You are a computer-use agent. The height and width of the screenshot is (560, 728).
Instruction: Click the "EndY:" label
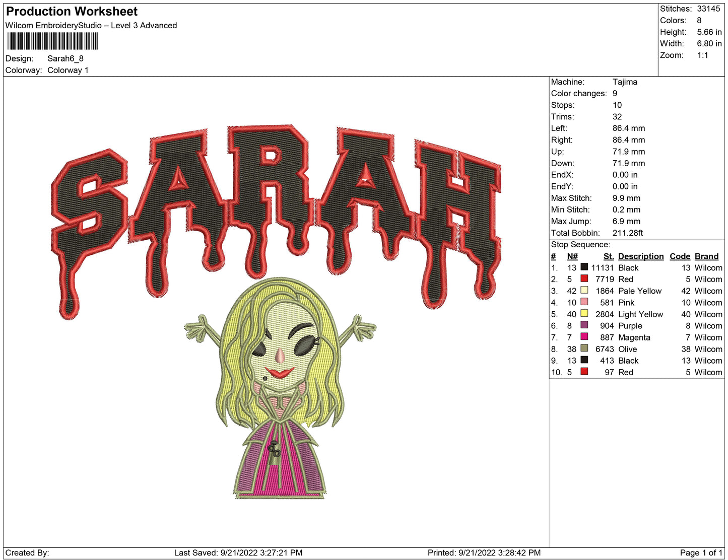click(x=562, y=186)
